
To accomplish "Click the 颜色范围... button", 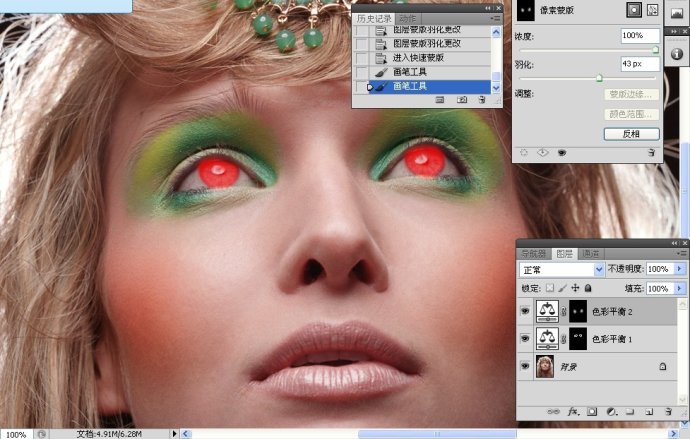I will click(631, 114).
